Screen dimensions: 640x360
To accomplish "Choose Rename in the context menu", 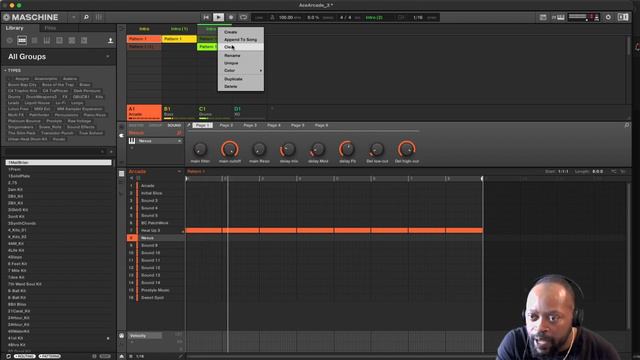I will coord(240,56).
